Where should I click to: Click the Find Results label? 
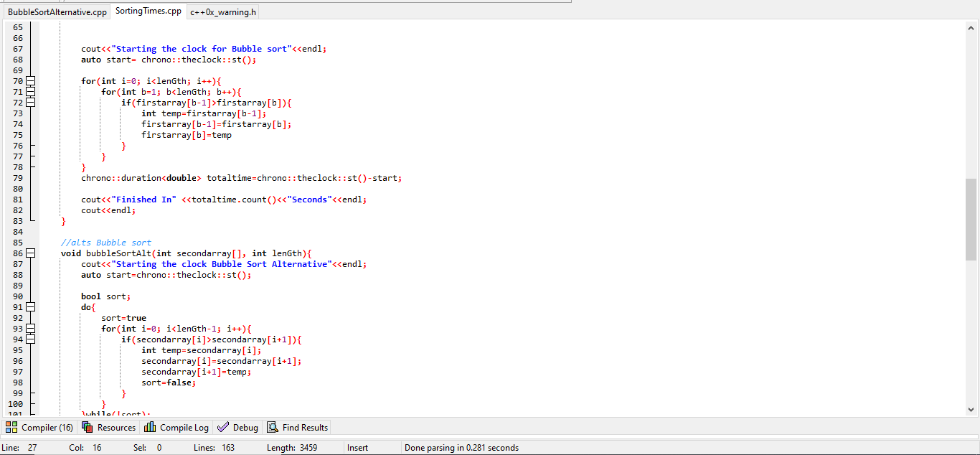click(303, 427)
